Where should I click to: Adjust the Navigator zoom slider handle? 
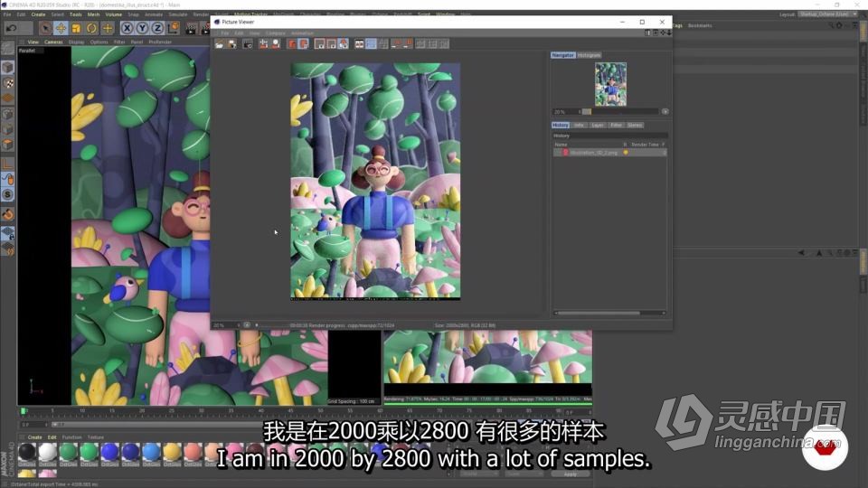pos(587,112)
